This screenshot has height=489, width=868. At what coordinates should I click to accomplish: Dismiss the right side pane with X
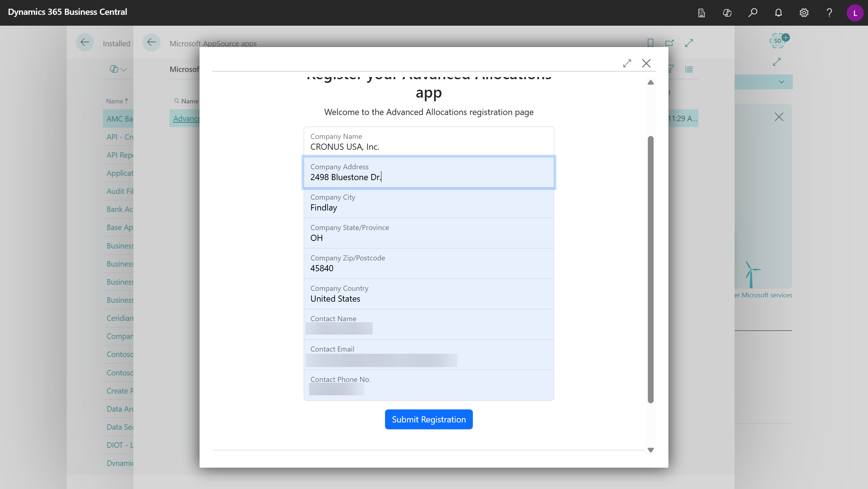point(779,116)
